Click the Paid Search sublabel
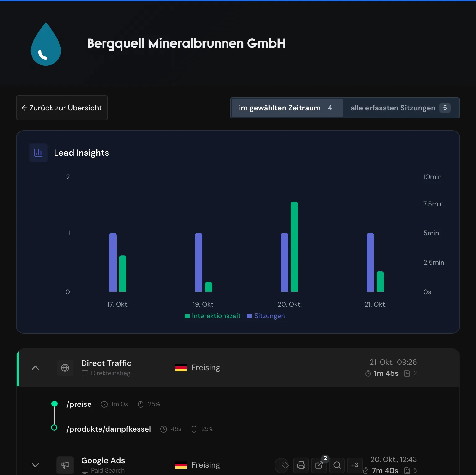Screen dimensions: 476x475 pyautogui.click(x=108, y=471)
